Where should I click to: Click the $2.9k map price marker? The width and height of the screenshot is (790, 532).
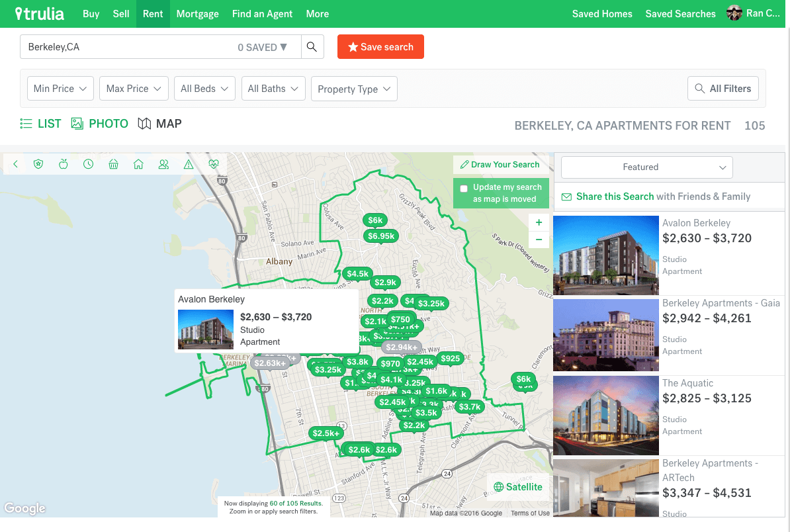[386, 282]
